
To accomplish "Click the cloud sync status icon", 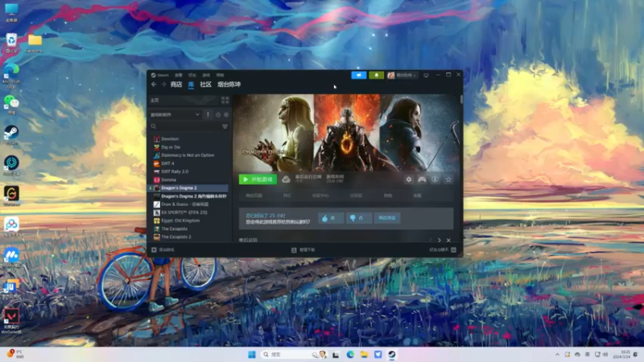I will tap(286, 179).
